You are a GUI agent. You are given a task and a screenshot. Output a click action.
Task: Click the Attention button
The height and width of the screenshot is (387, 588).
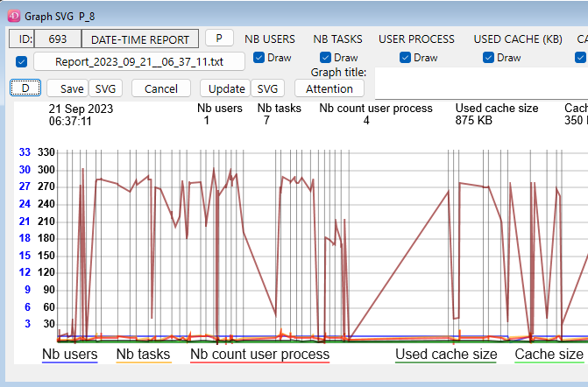point(329,88)
